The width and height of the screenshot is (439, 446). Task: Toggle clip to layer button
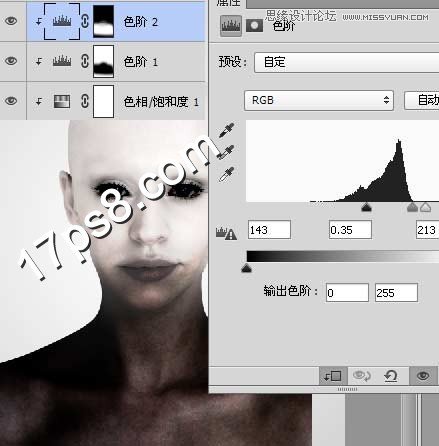[333, 376]
